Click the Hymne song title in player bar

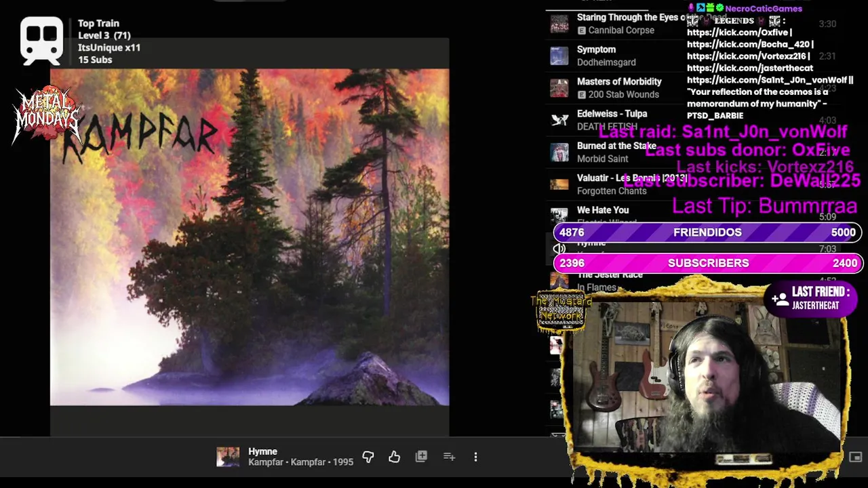pyautogui.click(x=262, y=451)
